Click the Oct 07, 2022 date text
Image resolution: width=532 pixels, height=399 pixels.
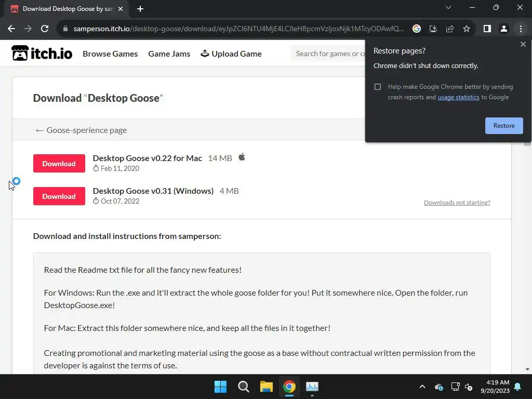120,201
